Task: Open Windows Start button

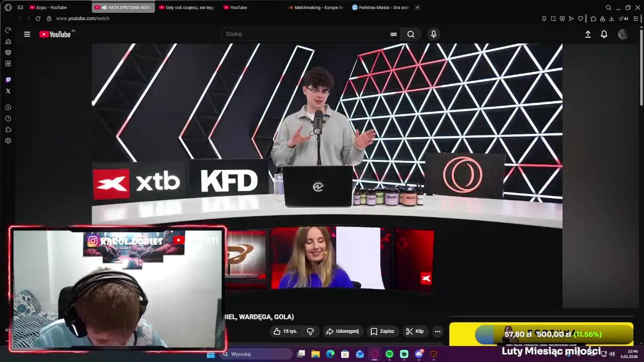Action: [211, 354]
